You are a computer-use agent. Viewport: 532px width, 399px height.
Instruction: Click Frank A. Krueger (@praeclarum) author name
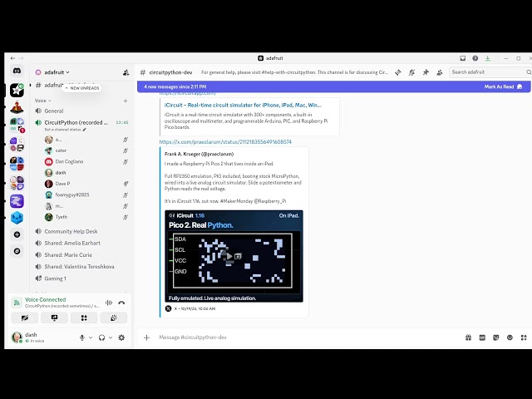tap(199, 154)
